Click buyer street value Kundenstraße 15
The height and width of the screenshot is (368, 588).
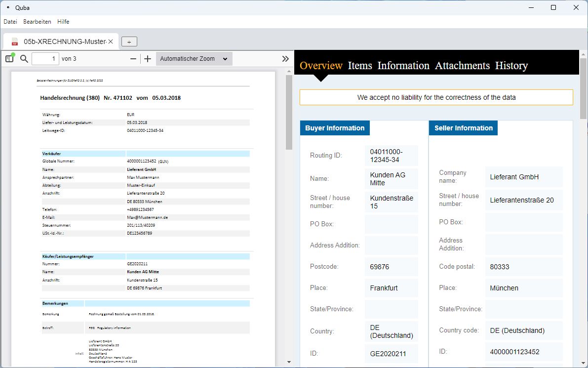tap(392, 202)
